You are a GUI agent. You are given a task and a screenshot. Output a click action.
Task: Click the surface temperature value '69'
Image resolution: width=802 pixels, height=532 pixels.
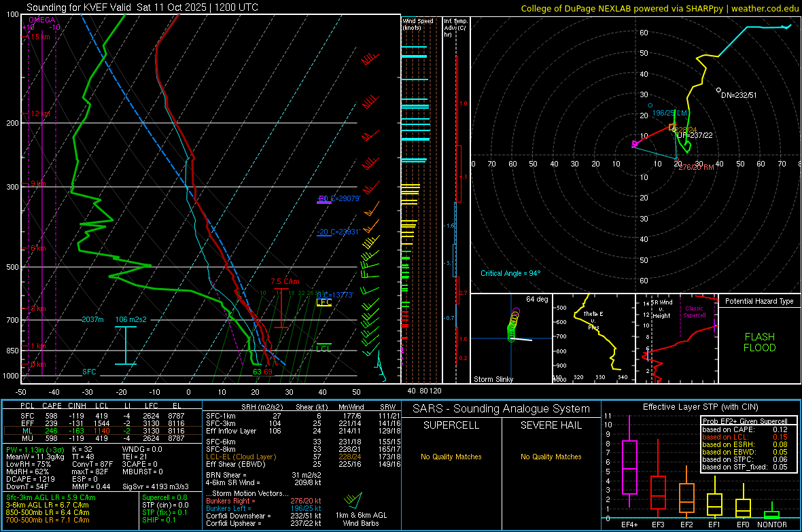click(x=268, y=372)
